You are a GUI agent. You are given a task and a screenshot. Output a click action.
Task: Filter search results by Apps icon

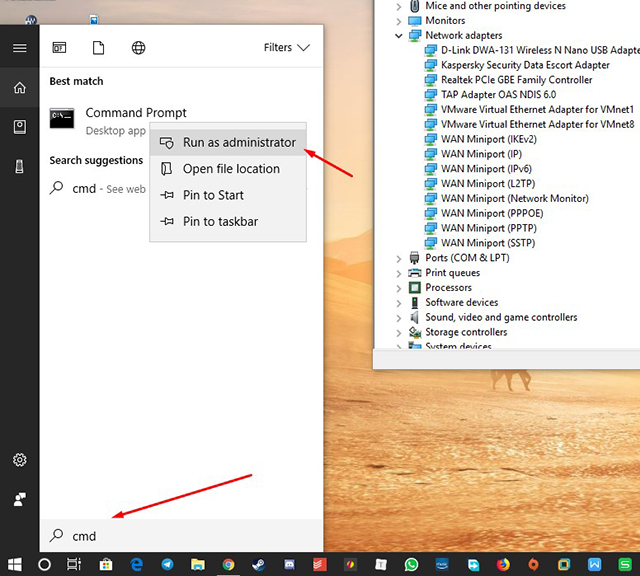(x=60, y=48)
